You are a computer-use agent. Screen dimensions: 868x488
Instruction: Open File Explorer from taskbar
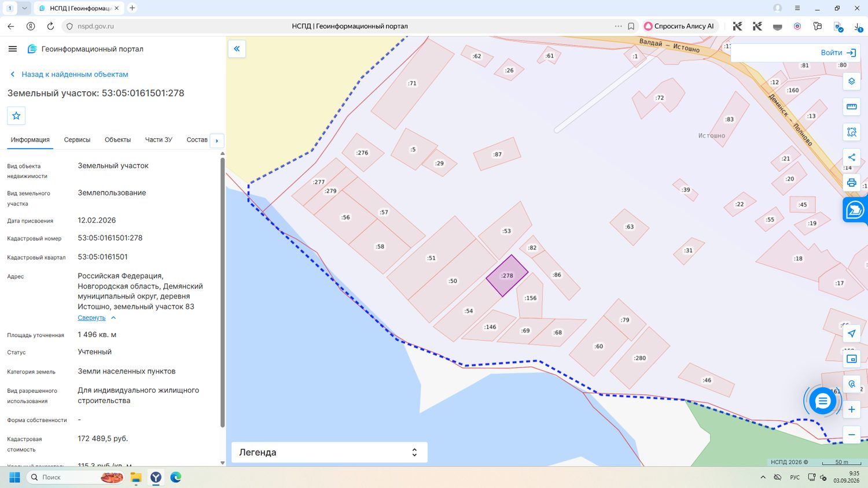click(x=136, y=477)
